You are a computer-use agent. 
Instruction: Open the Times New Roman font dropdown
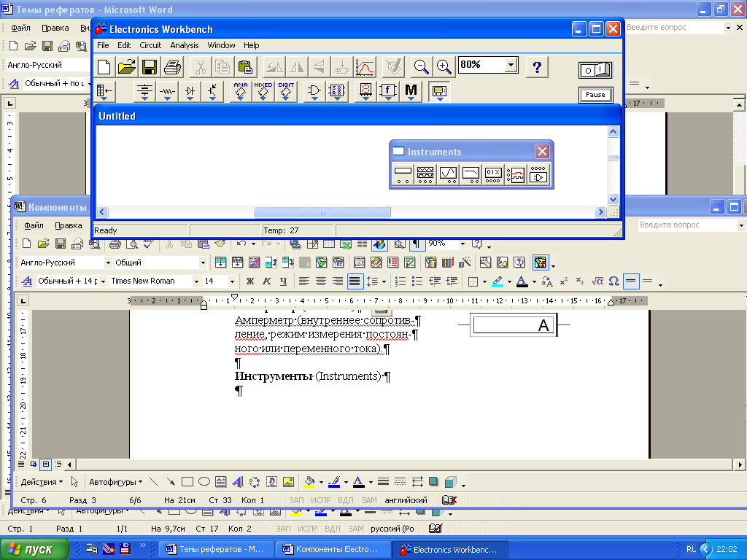coord(196,281)
